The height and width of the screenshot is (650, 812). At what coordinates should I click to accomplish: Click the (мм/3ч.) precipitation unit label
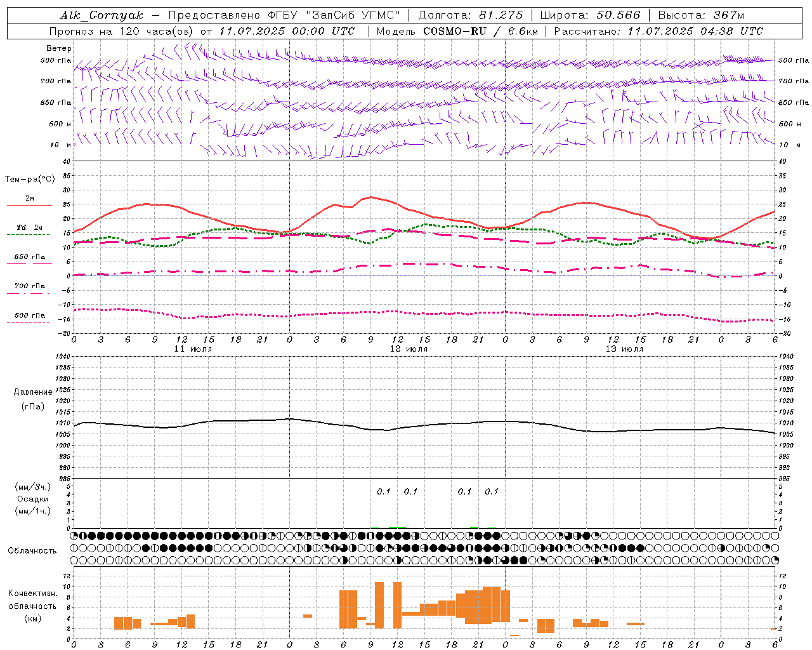coord(32,487)
